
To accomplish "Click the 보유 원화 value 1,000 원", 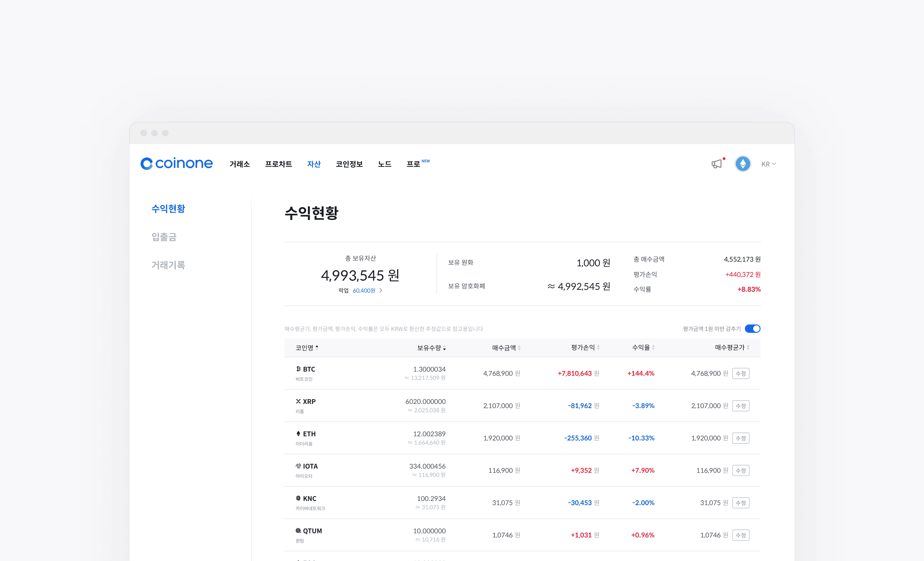I will tap(593, 263).
